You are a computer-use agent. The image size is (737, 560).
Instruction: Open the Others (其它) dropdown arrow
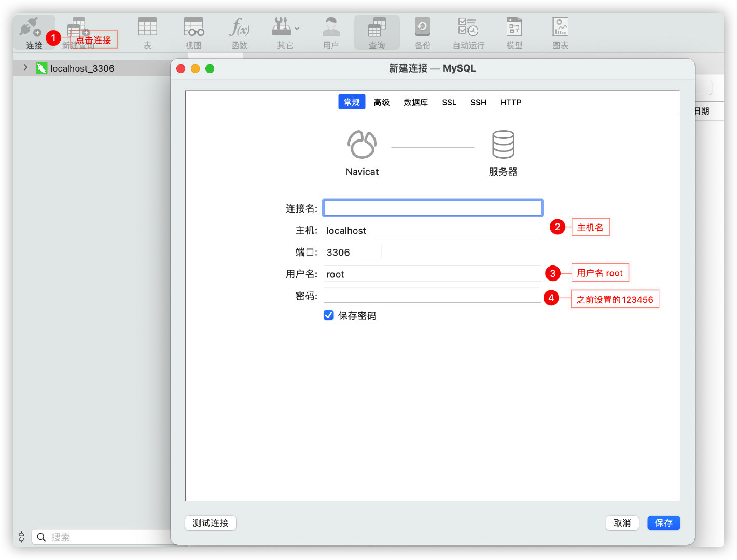click(297, 29)
